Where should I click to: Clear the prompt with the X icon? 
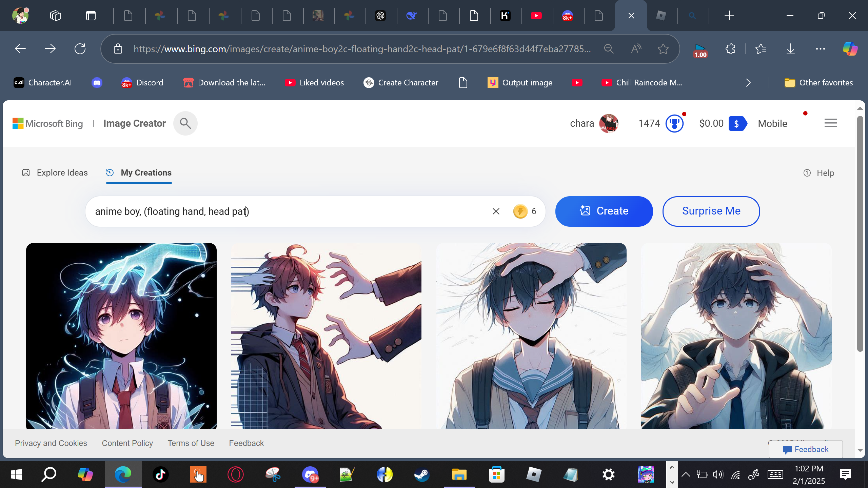coord(496,211)
